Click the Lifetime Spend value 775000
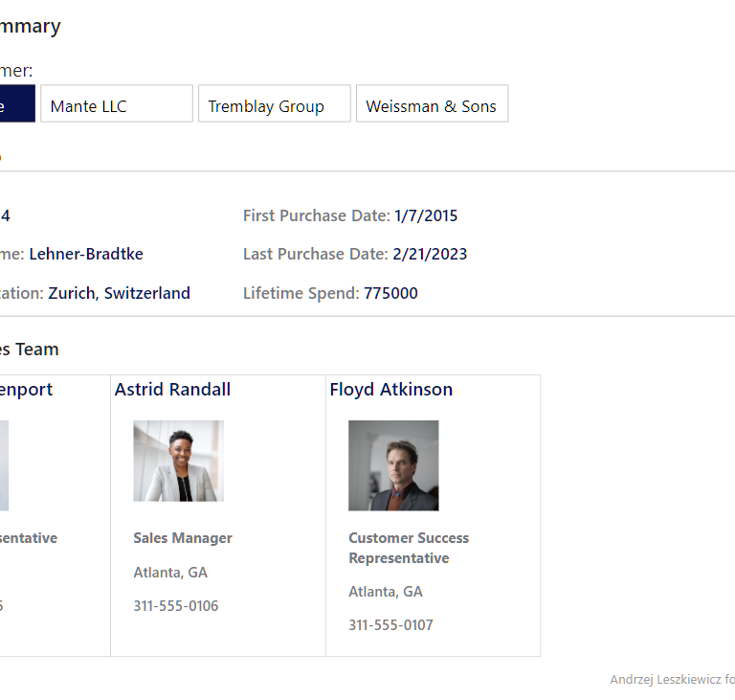This screenshot has height=700, width=735. click(390, 294)
